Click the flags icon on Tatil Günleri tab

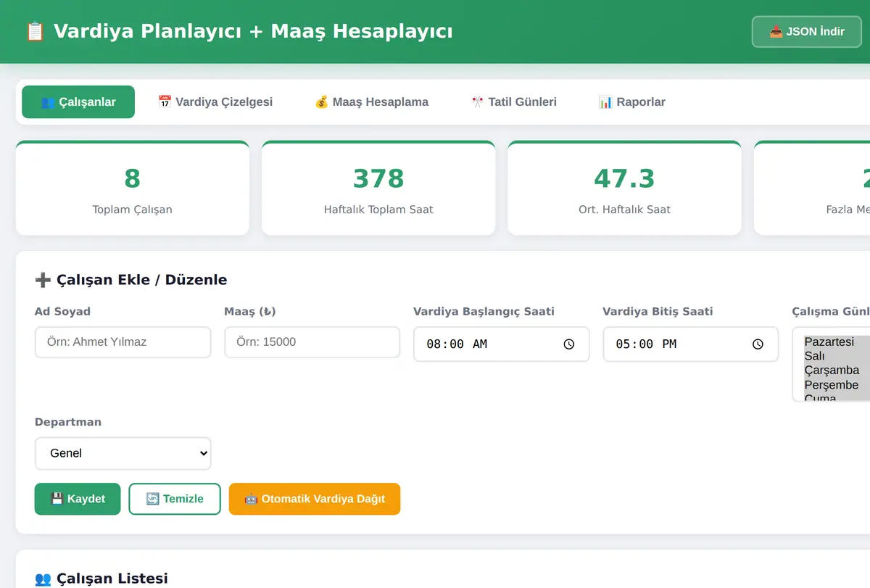[478, 102]
